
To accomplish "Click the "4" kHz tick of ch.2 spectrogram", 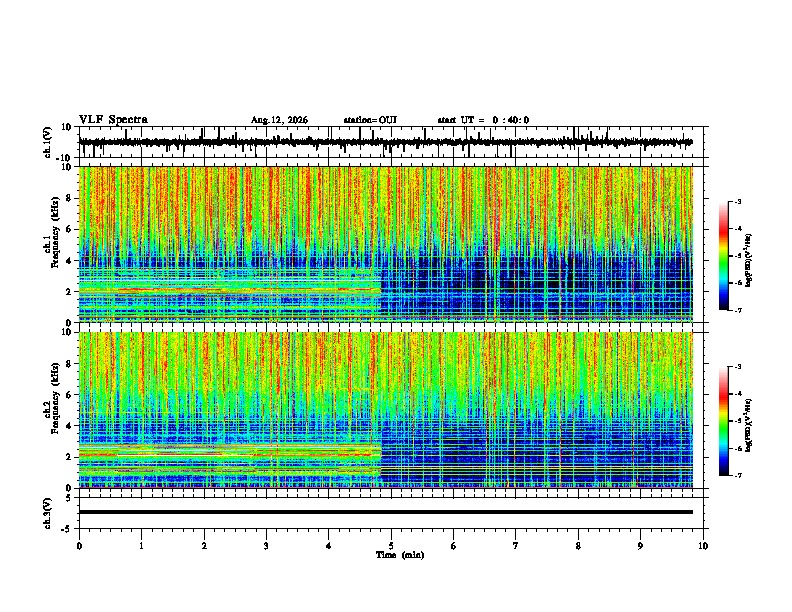I will [x=69, y=426].
